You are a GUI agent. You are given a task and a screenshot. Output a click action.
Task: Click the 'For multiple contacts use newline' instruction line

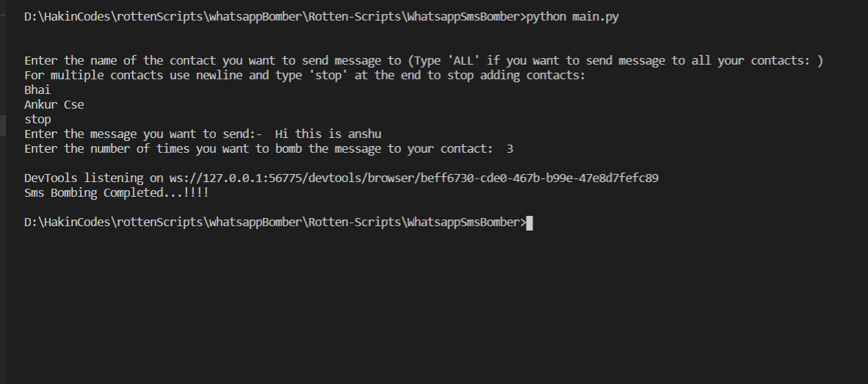point(305,75)
